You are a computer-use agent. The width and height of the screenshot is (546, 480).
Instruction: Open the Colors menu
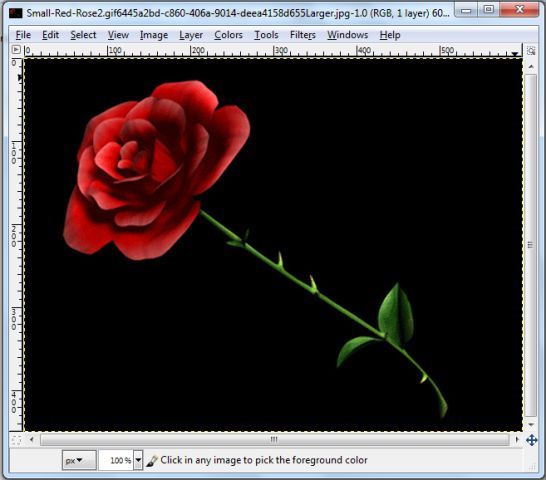(x=228, y=35)
